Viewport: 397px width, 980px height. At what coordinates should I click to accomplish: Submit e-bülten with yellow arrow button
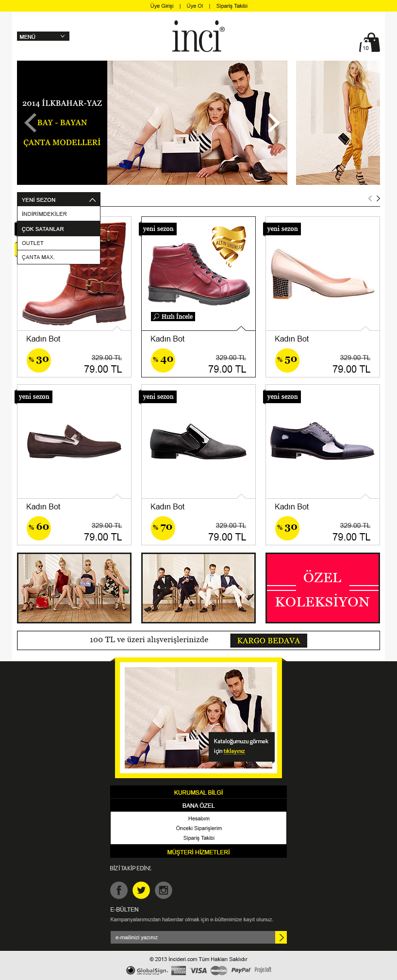click(x=281, y=937)
